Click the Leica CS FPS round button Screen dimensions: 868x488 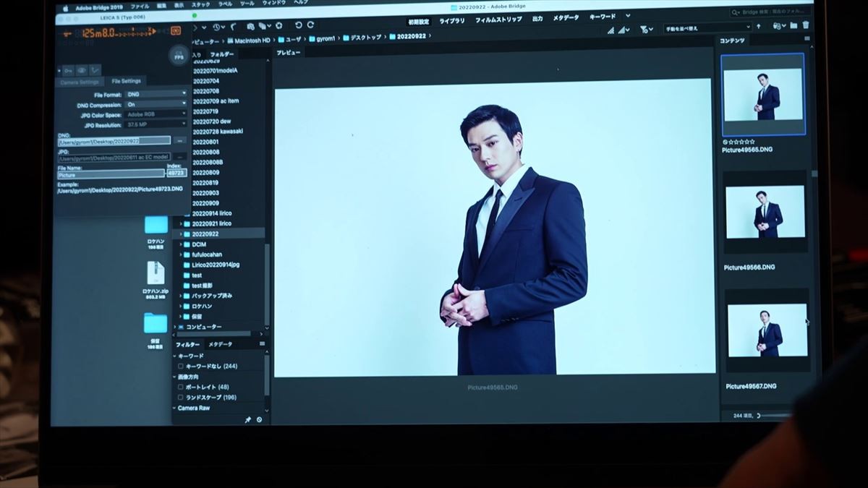[x=179, y=56]
